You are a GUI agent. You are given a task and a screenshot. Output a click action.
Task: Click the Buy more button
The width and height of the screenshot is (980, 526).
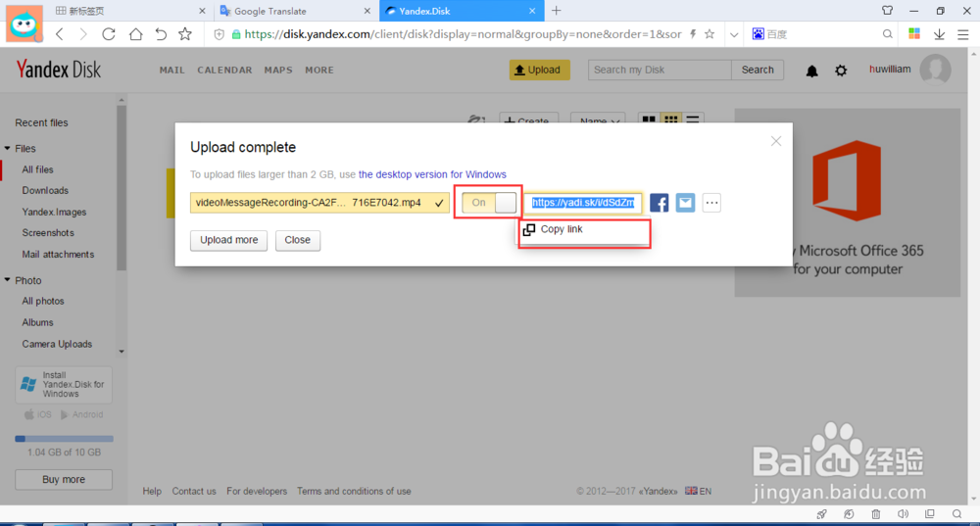tap(64, 480)
